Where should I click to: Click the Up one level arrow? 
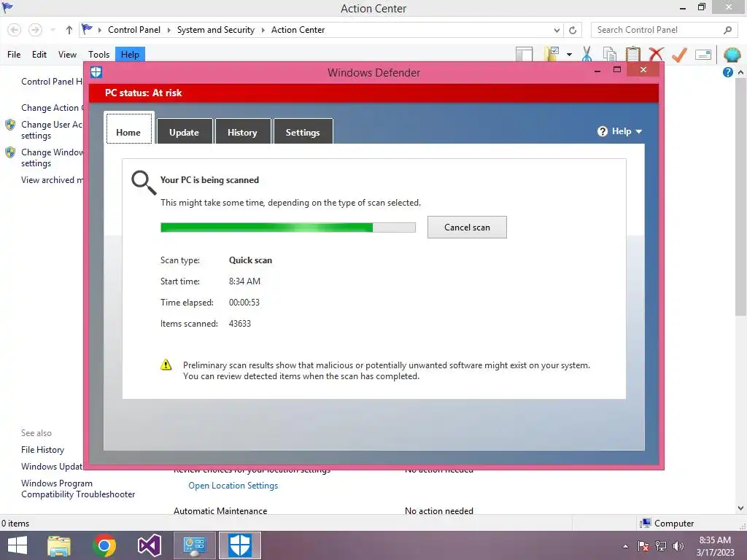tap(69, 30)
